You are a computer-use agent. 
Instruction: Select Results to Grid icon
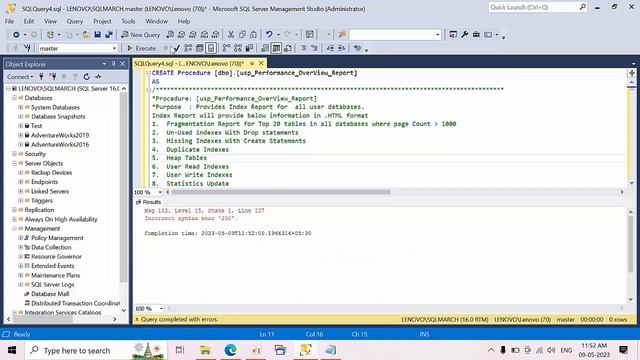(x=276, y=48)
